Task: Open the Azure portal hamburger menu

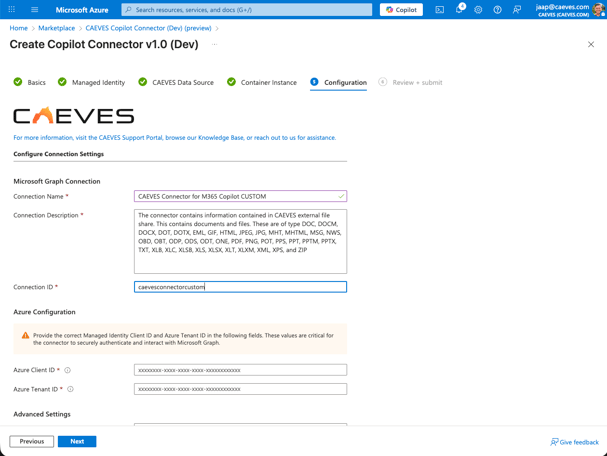Action: (34, 10)
